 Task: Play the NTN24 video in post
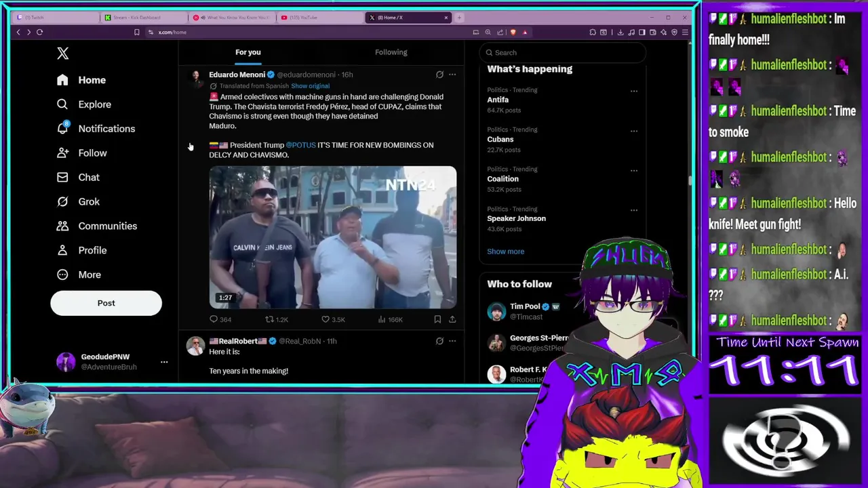(332, 237)
